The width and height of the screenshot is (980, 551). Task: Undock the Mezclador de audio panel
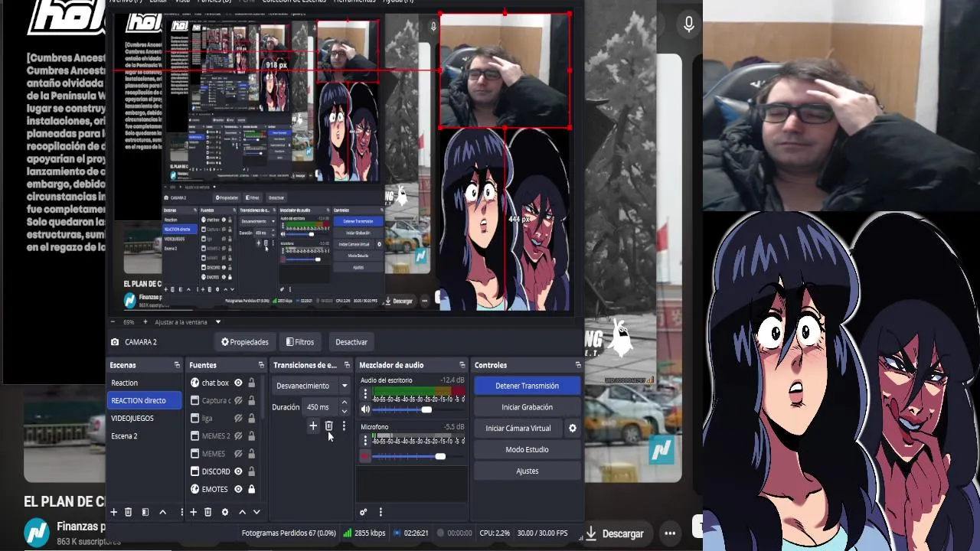pos(462,365)
